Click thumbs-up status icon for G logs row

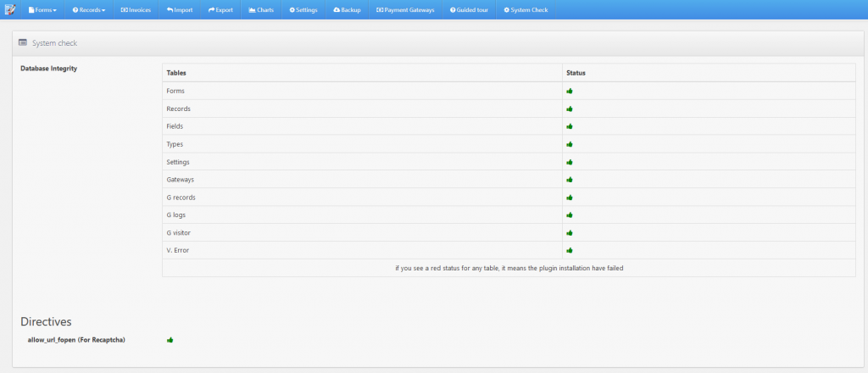point(570,214)
